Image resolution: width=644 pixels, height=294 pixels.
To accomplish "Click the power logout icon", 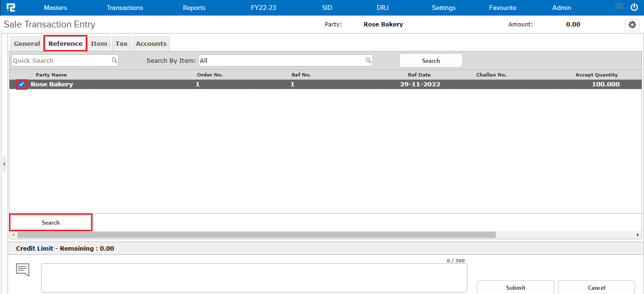I will (634, 7).
